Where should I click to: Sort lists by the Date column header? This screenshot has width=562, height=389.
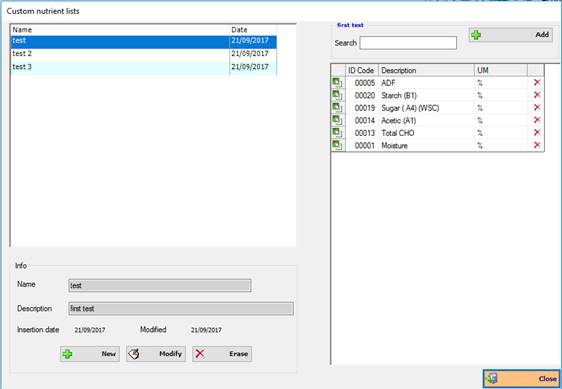coord(253,30)
